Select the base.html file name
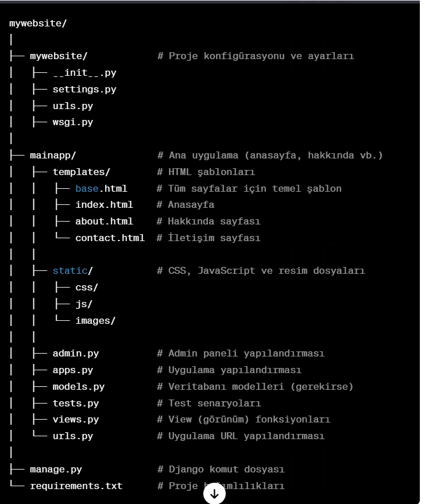This screenshot has width=425, height=504. 101,189
